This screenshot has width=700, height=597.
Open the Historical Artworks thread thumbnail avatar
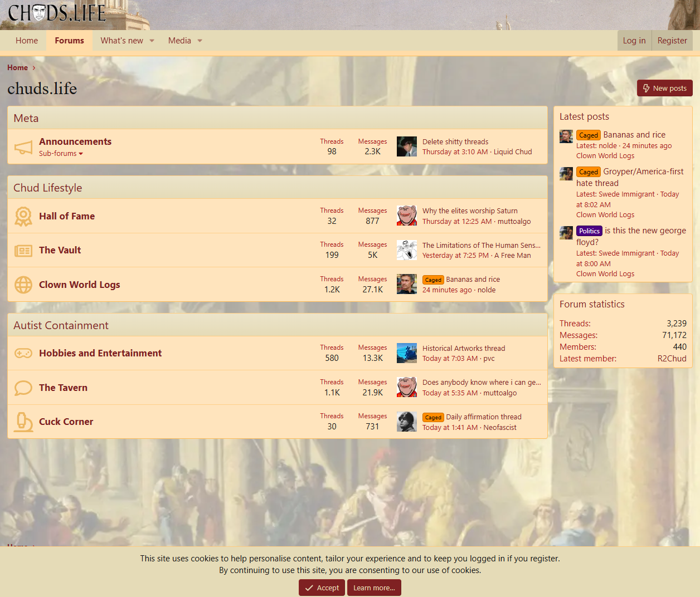point(407,353)
